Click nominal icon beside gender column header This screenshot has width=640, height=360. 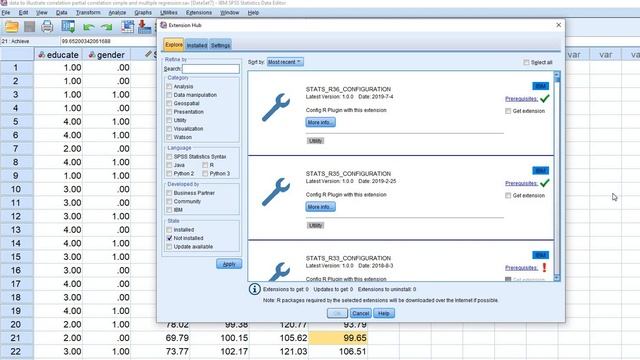click(x=91, y=55)
